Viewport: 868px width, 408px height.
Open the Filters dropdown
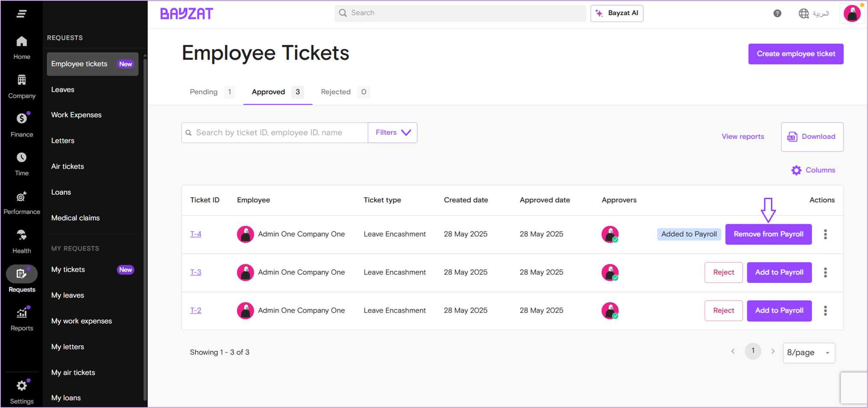(x=392, y=132)
